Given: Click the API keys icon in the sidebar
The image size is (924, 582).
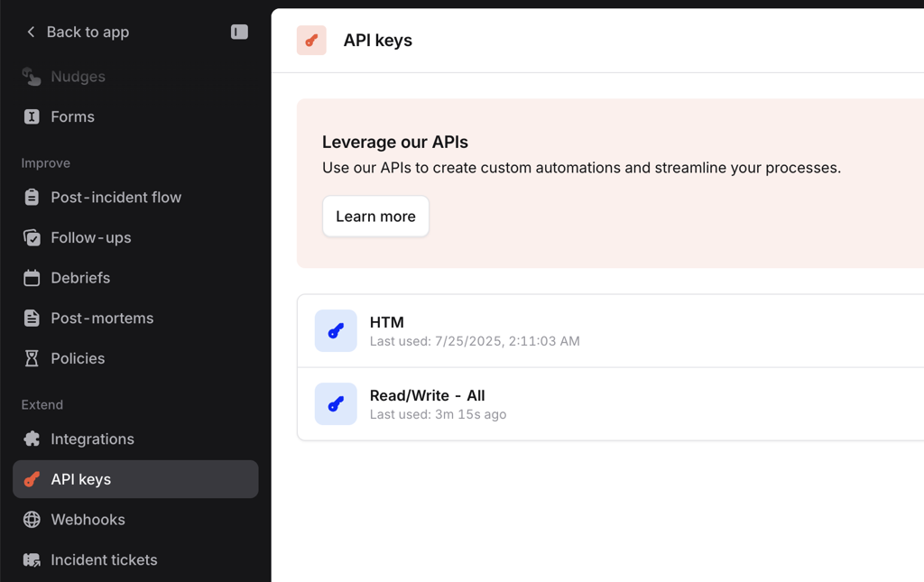Looking at the screenshot, I should point(31,479).
